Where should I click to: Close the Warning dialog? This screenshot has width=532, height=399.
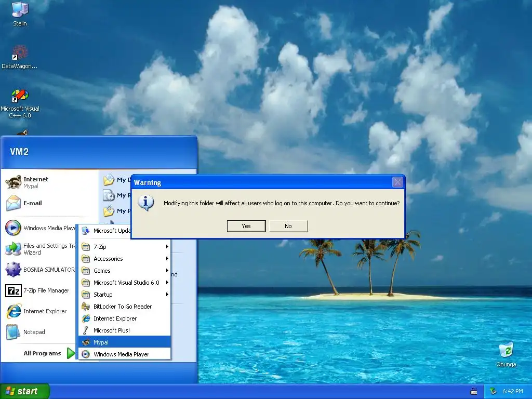(x=397, y=182)
